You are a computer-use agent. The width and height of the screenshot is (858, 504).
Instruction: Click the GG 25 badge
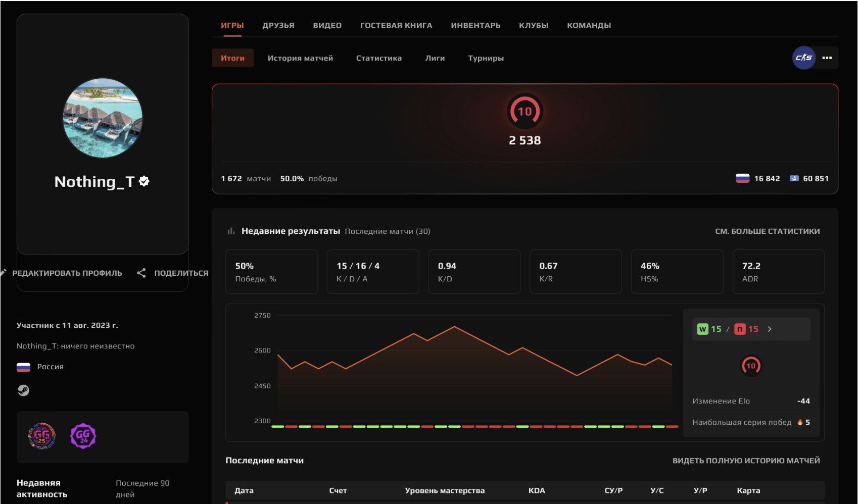[x=41, y=436]
